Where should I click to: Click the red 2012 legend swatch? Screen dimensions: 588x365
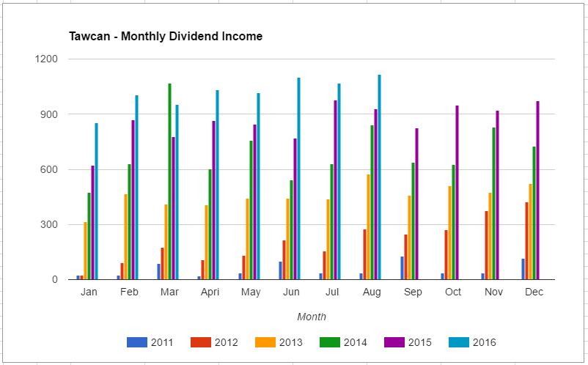point(201,342)
